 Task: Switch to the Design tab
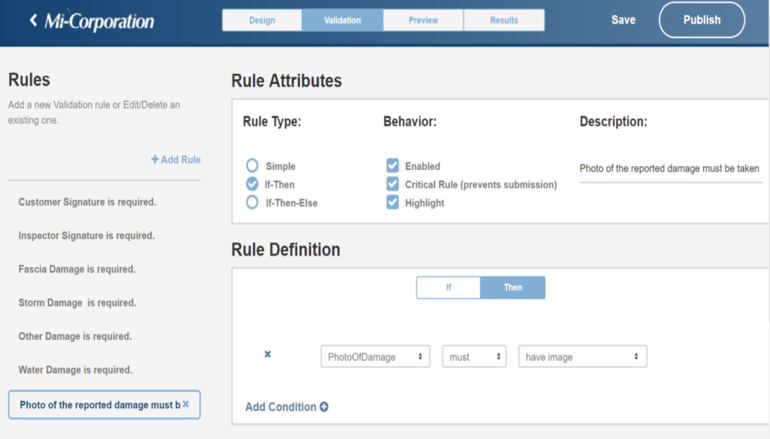point(262,20)
